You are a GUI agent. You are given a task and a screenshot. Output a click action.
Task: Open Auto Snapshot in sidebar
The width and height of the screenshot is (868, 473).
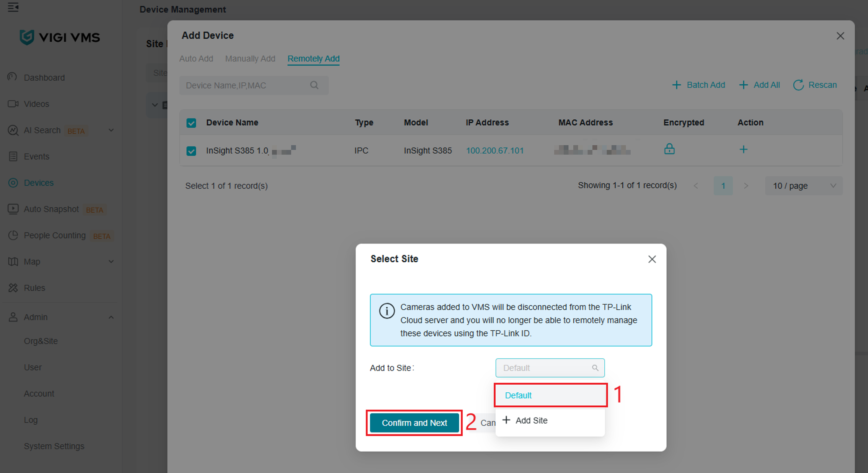coord(51,209)
